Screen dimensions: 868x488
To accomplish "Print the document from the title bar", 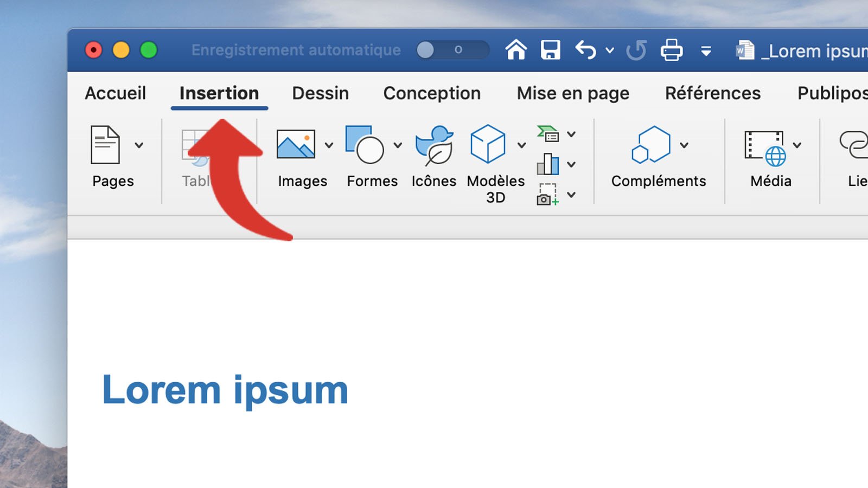I will coord(671,49).
